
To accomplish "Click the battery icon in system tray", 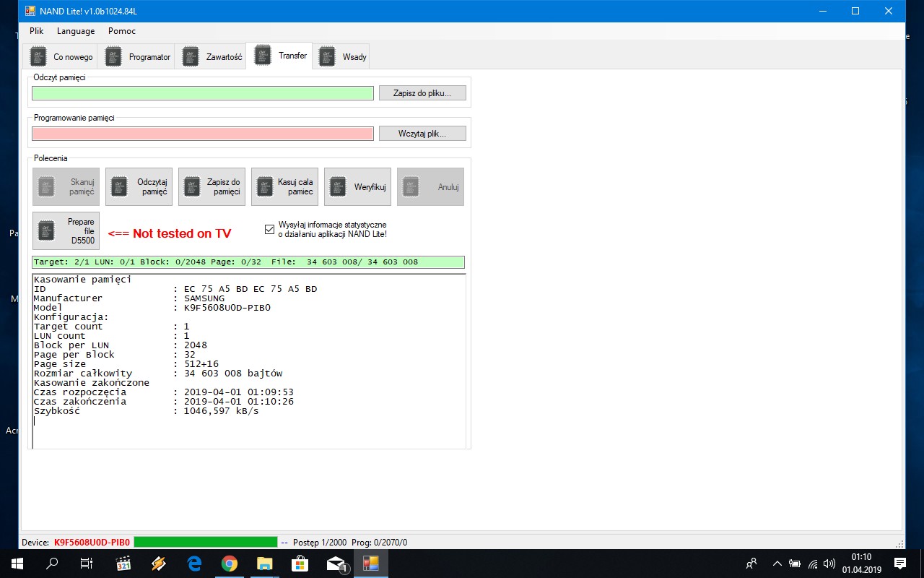I will 795,564.
